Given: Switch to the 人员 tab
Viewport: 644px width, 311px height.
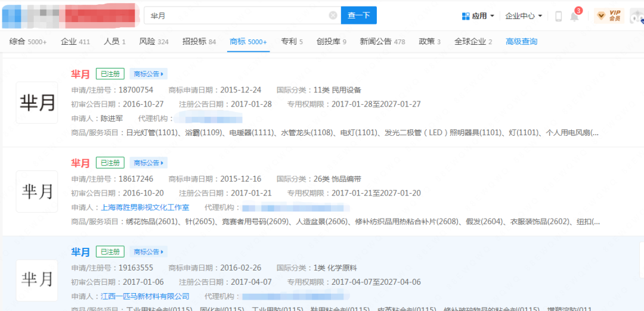Looking at the screenshot, I should tap(114, 42).
